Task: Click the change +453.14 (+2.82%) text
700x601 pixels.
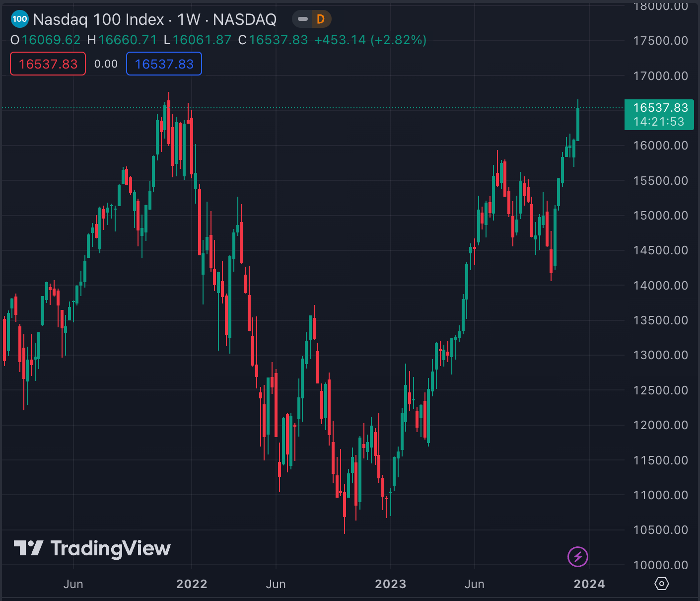Action: pyautogui.click(x=371, y=40)
